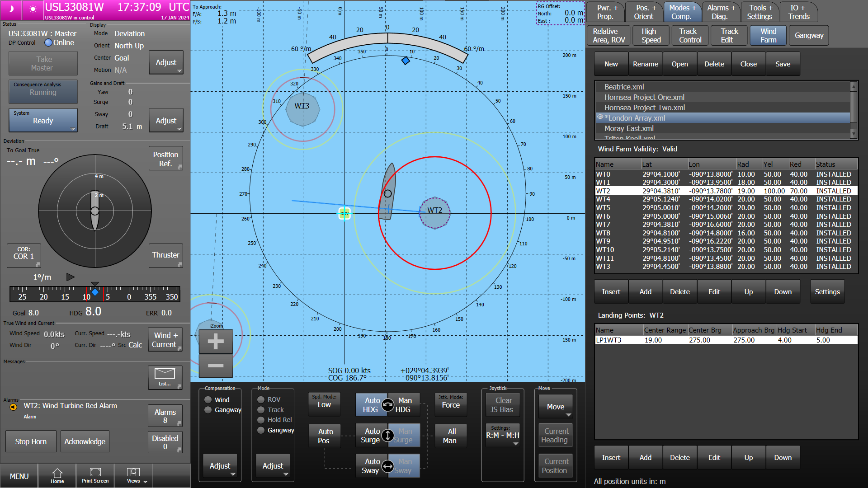This screenshot has height=488, width=868.
Task: Open the Alarms + Diag. tab
Action: coord(721,12)
